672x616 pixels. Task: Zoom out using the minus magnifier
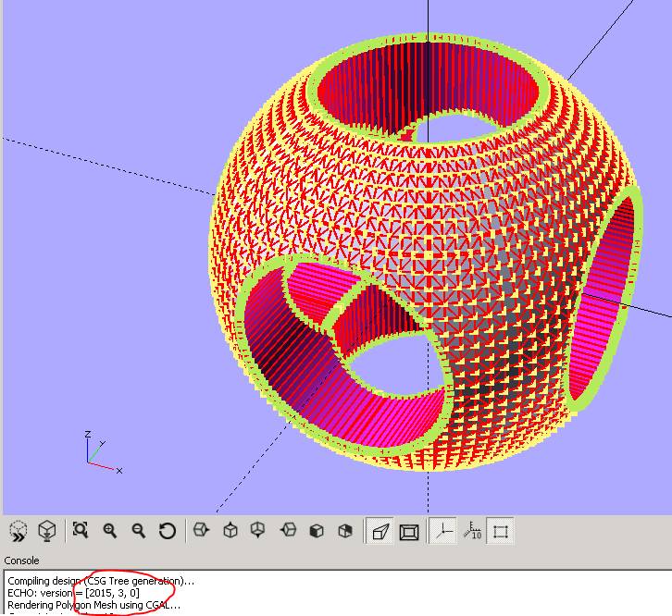coord(139,531)
